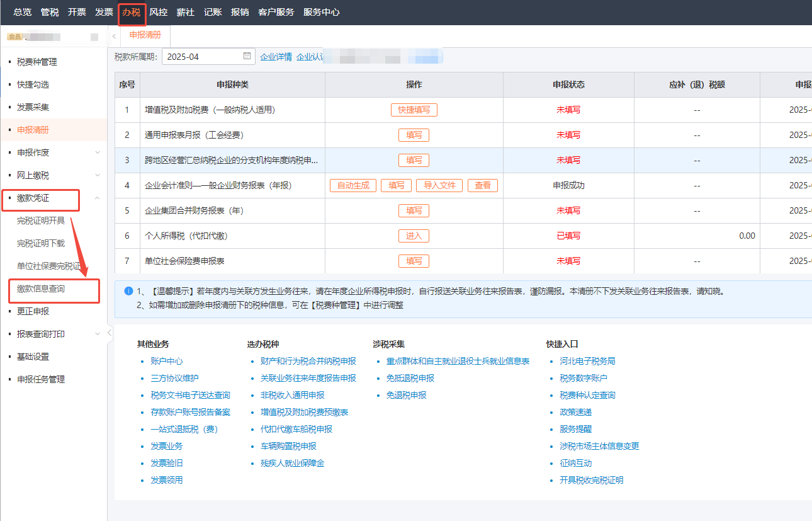Open 缴款信息查询 in the sidebar
The image size is (812, 521).
pyautogui.click(x=41, y=289)
